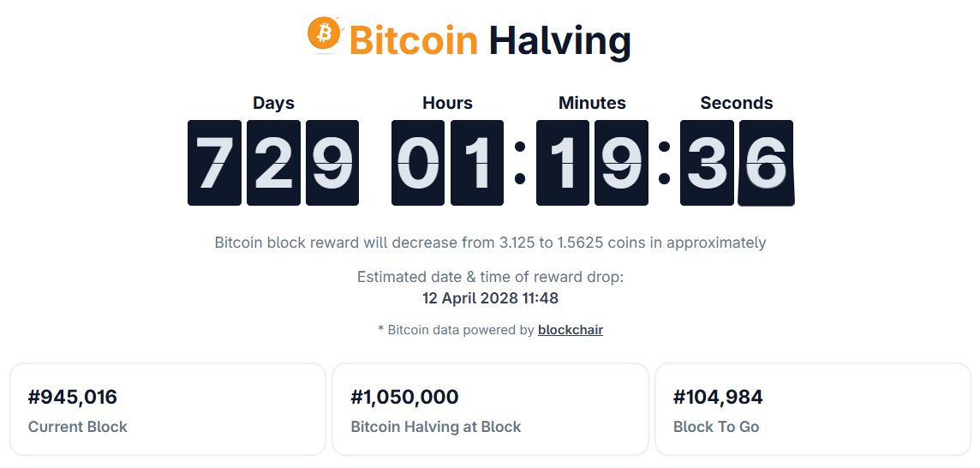Click the orange Bitcoin coin logo
980x468 pixels.
click(325, 34)
